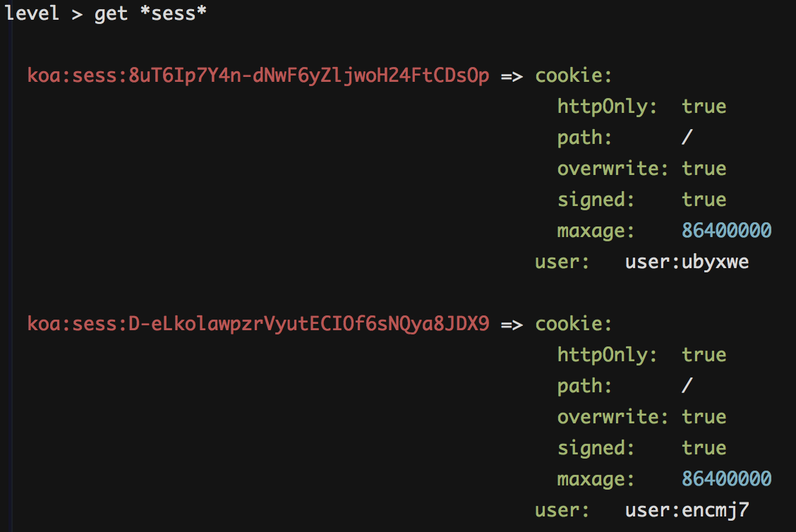Click first session's path '/' value
This screenshot has height=532, width=796.
coord(687,137)
